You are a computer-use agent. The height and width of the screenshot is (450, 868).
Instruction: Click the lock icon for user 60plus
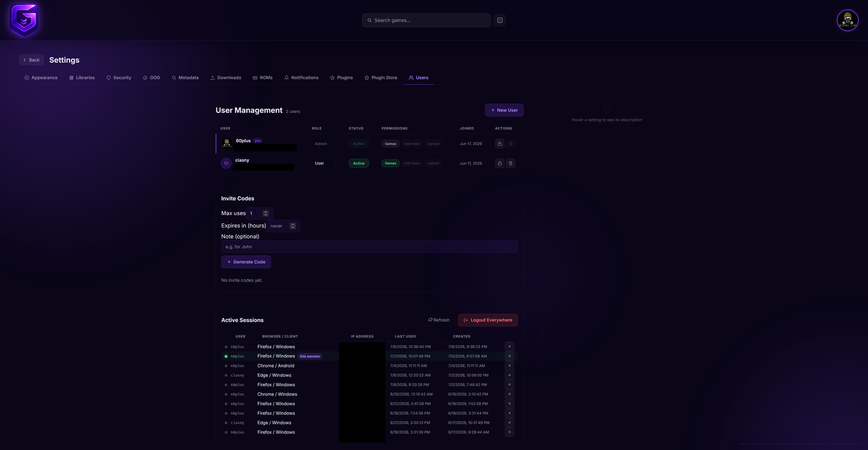point(500,144)
